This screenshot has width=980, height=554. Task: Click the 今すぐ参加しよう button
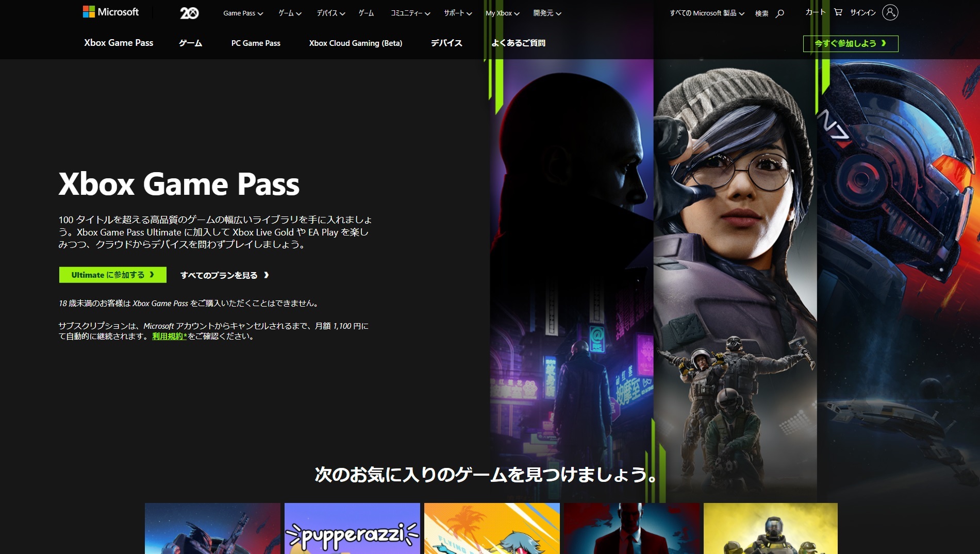point(851,44)
